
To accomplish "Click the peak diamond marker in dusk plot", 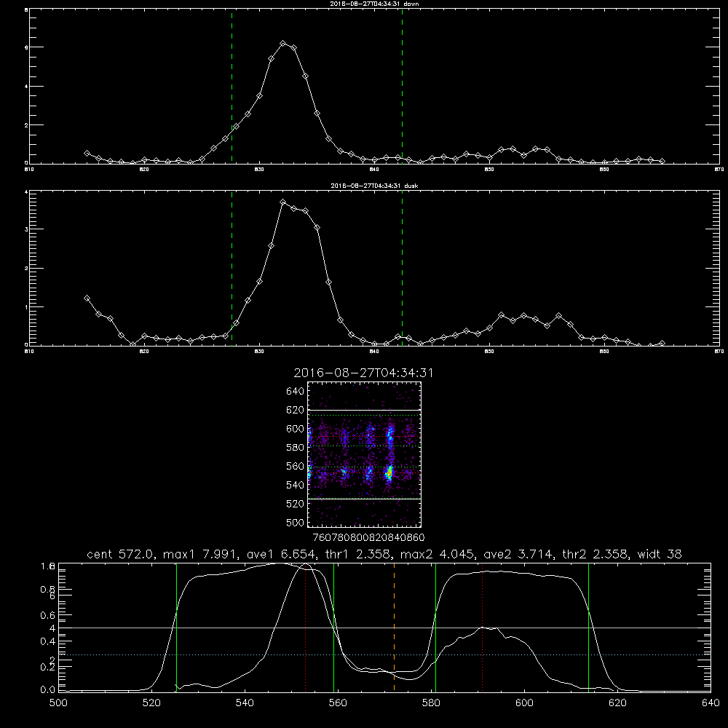I will click(282, 202).
